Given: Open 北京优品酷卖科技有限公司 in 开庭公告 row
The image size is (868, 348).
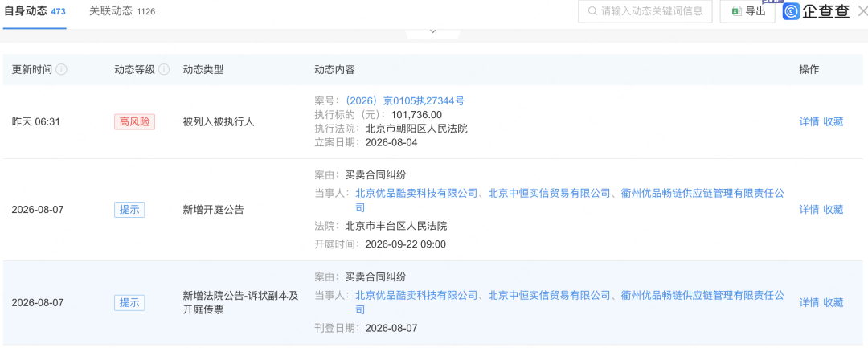Looking at the screenshot, I should tap(416, 193).
